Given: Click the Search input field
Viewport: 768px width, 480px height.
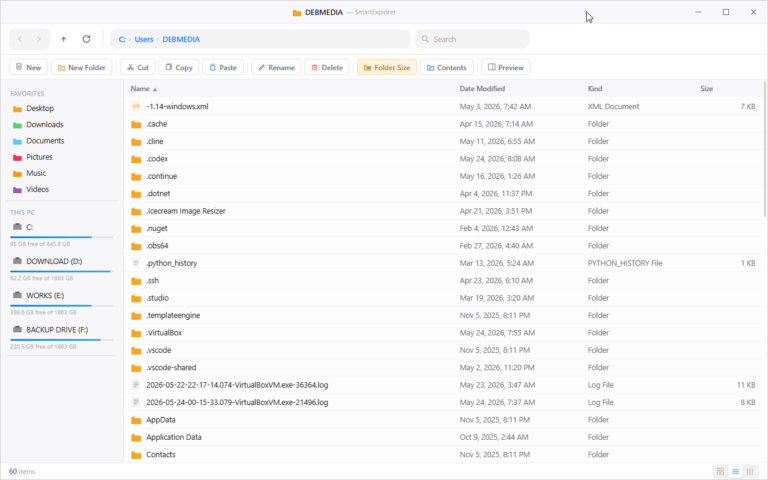Looking at the screenshot, I should (472, 39).
